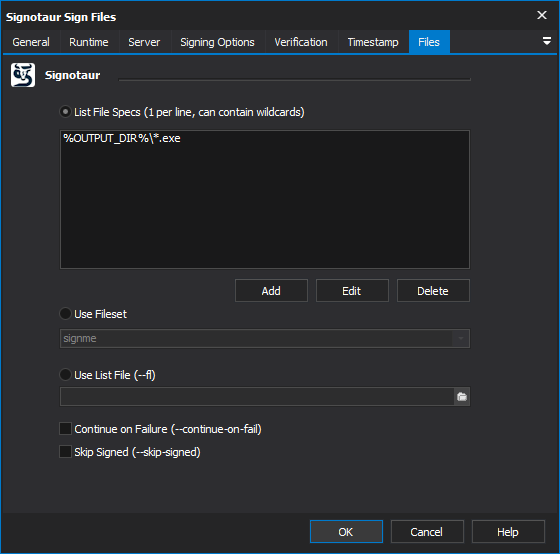Image resolution: width=560 pixels, height=554 pixels.
Task: Click inside the list file path field
Action: pyautogui.click(x=257, y=396)
